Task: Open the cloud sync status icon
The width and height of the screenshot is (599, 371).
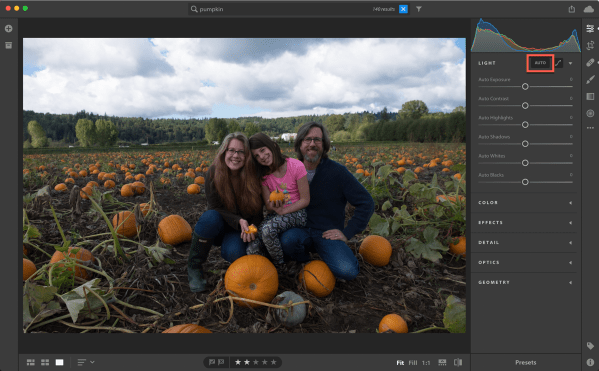Action: coord(589,9)
